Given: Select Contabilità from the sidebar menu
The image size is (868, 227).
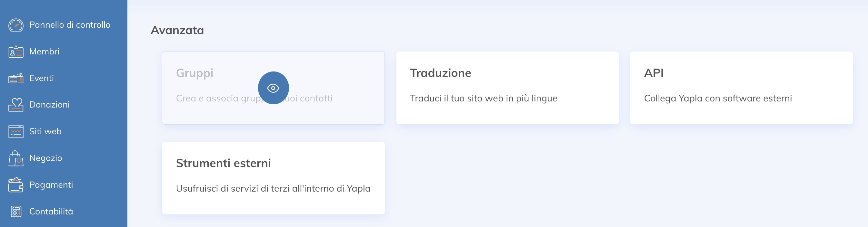Looking at the screenshot, I should [51, 211].
